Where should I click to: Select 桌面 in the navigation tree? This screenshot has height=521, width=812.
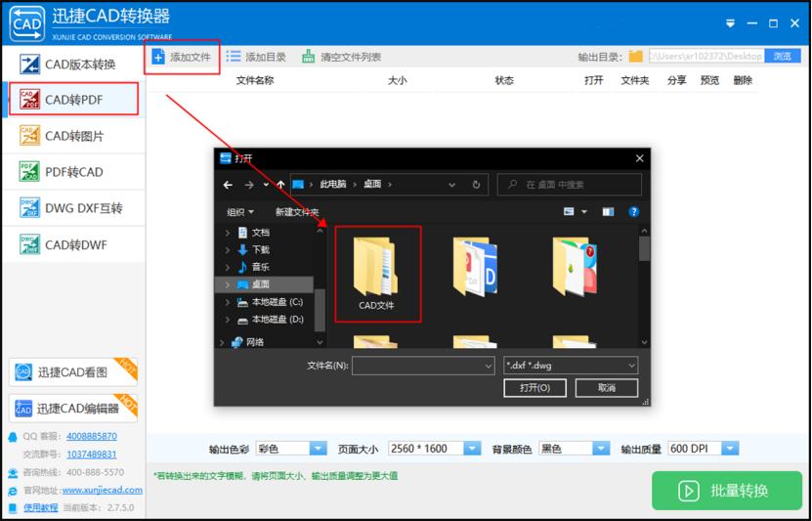pyautogui.click(x=264, y=284)
